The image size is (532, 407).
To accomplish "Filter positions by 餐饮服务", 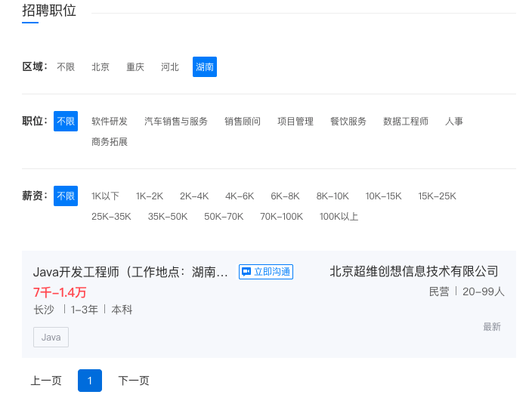I will pos(348,121).
